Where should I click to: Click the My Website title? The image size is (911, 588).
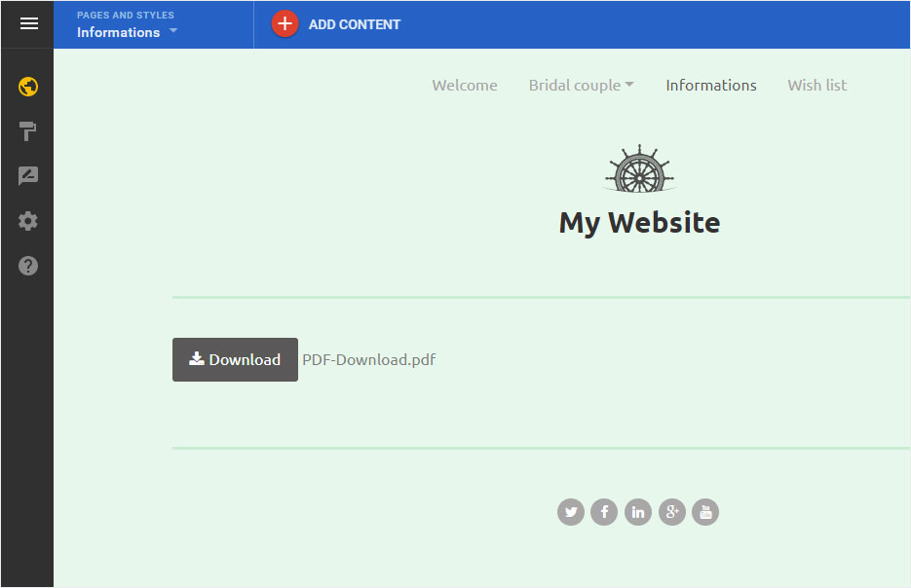(x=639, y=223)
